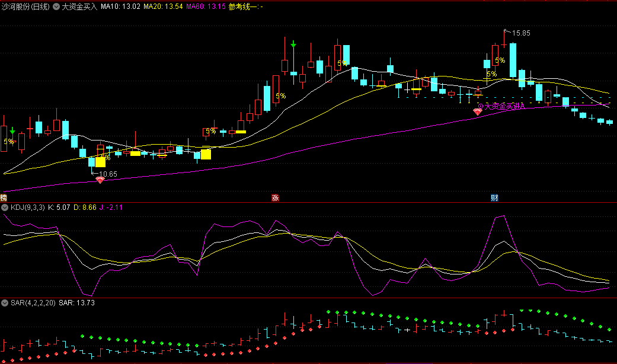This screenshot has width=617, height=364.
Task: Click the SAR: 13.73 readout
Action: click(x=76, y=303)
